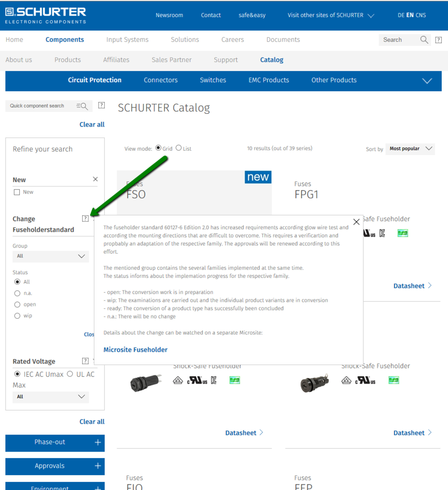Viewport: 448px width, 490px height.
Task: Open the Contact link
Action: (x=211, y=15)
